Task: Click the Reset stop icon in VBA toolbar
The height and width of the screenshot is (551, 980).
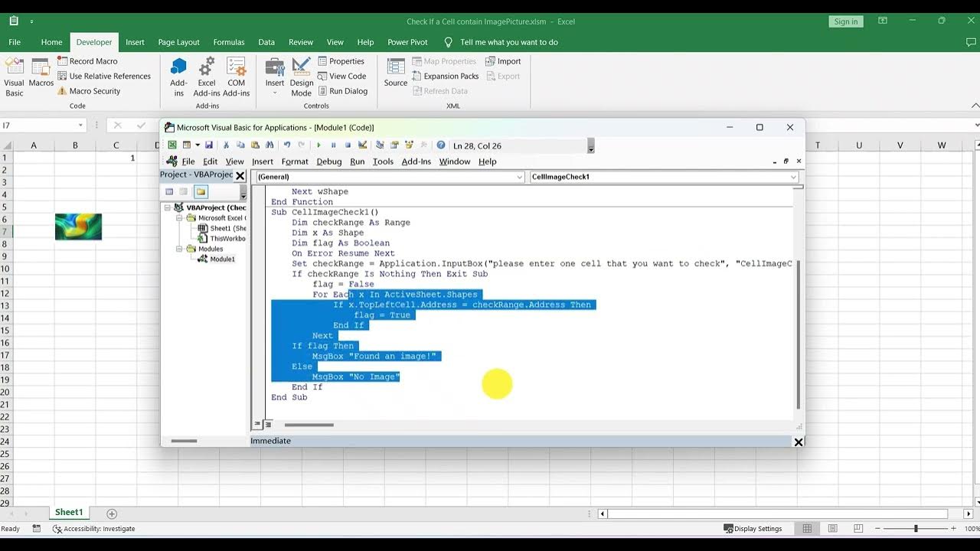Action: click(348, 145)
